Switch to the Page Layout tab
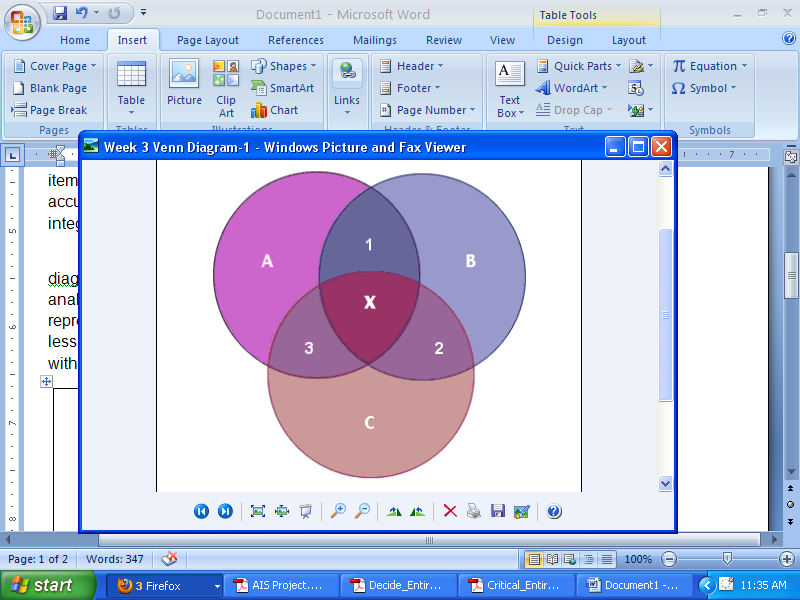Screen dimensions: 800x600 (208, 40)
